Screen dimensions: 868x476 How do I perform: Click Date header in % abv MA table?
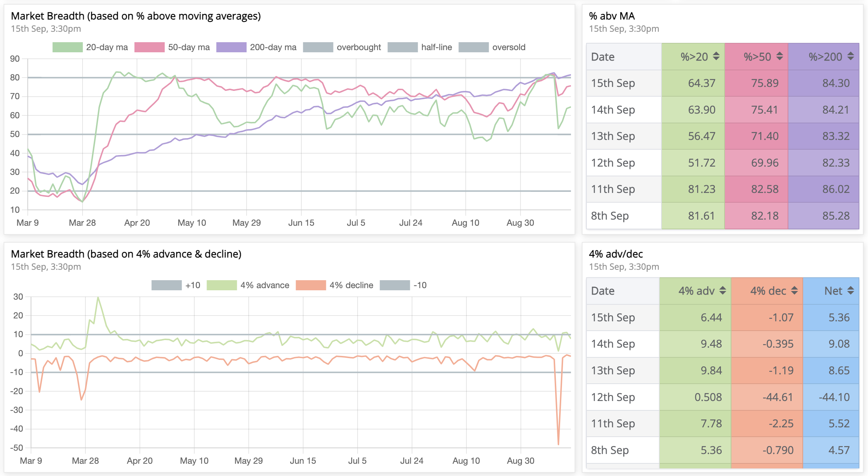(x=603, y=57)
